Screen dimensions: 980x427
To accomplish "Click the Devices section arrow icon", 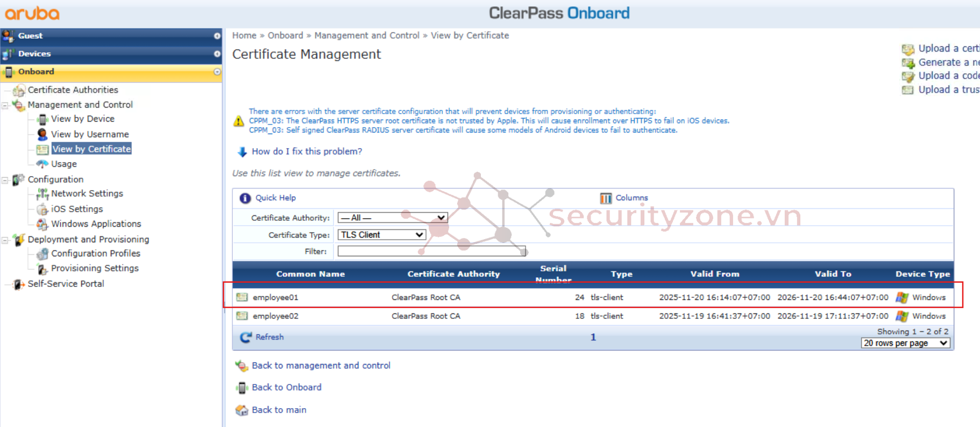I will [x=217, y=54].
